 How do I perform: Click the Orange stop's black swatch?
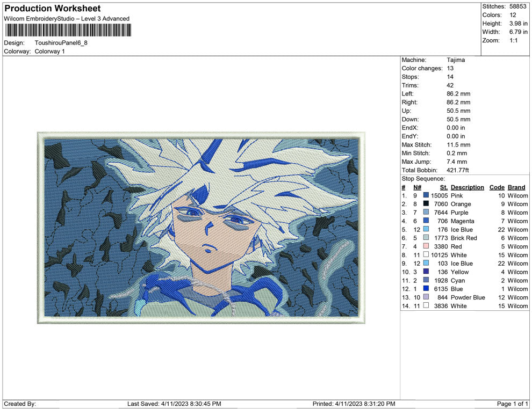pos(426,203)
